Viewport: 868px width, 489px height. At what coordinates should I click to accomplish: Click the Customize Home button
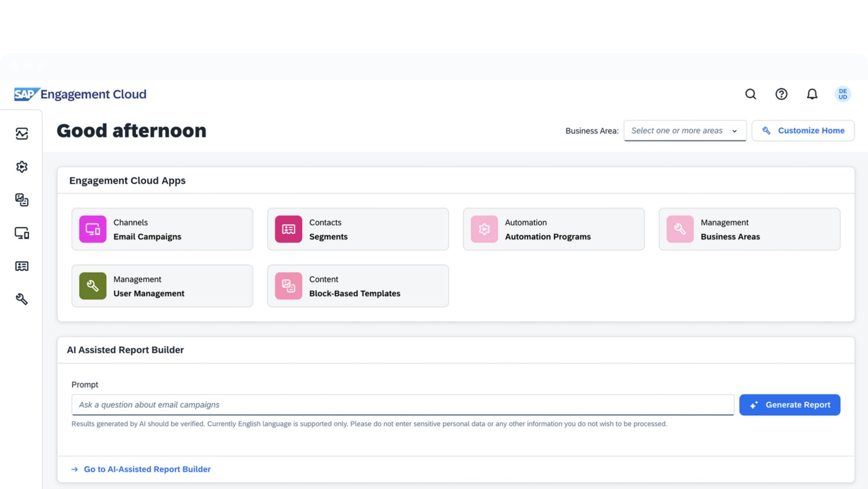pyautogui.click(x=803, y=131)
